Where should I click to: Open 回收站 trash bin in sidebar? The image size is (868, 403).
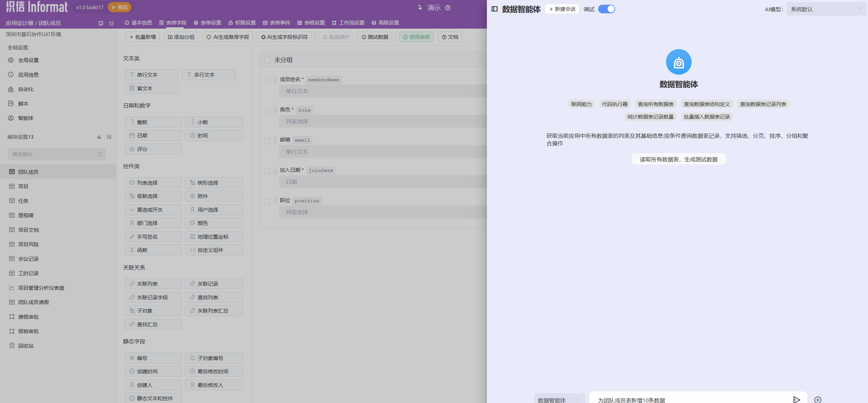[26, 346]
